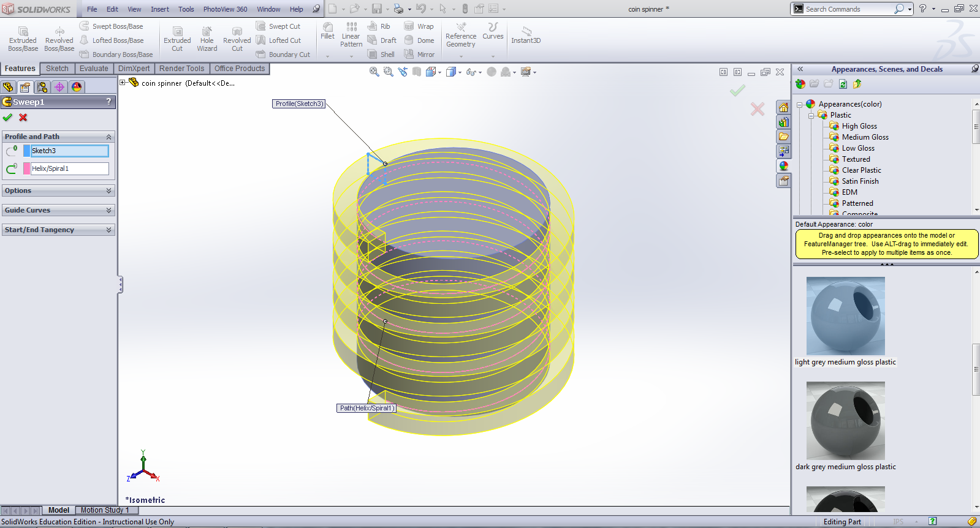The height and width of the screenshot is (528, 980).
Task: Click the Profile(Sketch3) callout label
Action: (299, 104)
